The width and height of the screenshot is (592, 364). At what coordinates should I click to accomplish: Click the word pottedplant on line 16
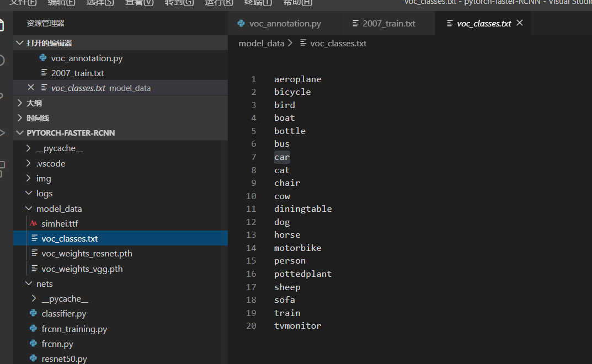303,274
